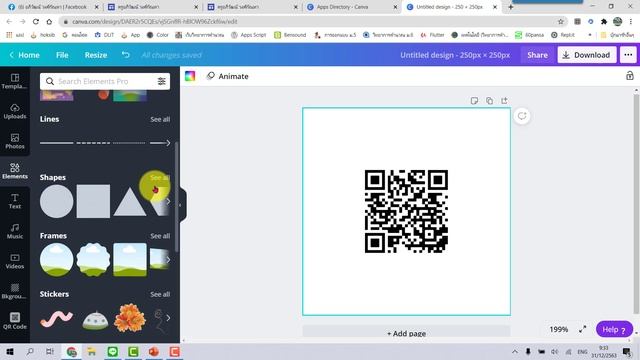Viewport: 640px width, 360px height.
Task: Enter fullscreen presentation mode icon
Action: [582, 329]
